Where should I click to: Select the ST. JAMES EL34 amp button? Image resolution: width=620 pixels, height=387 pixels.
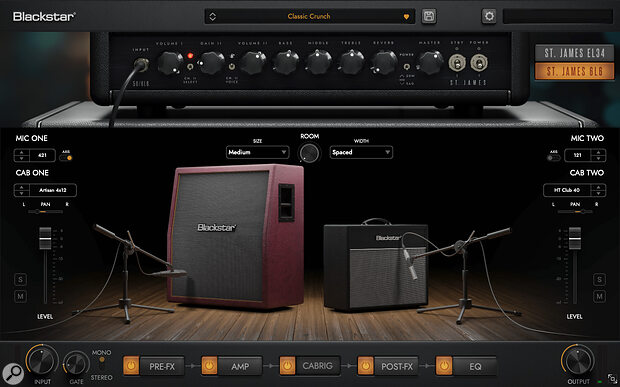575,53
